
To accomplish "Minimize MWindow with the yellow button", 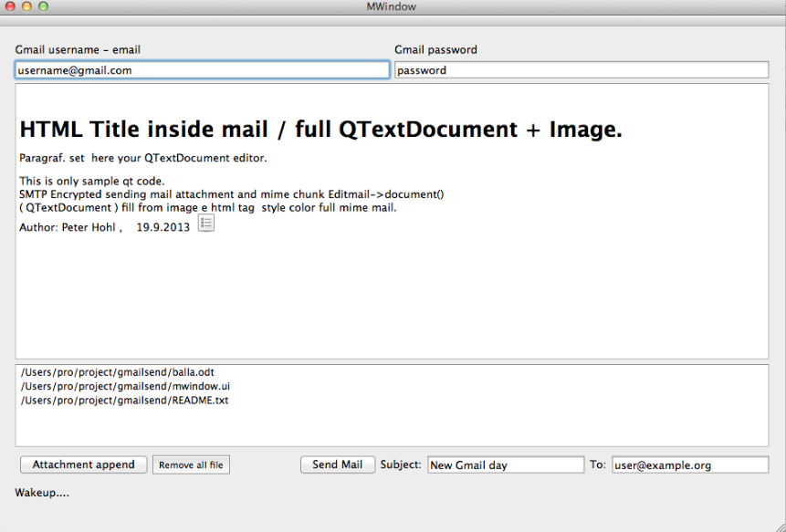I will 26,6.
